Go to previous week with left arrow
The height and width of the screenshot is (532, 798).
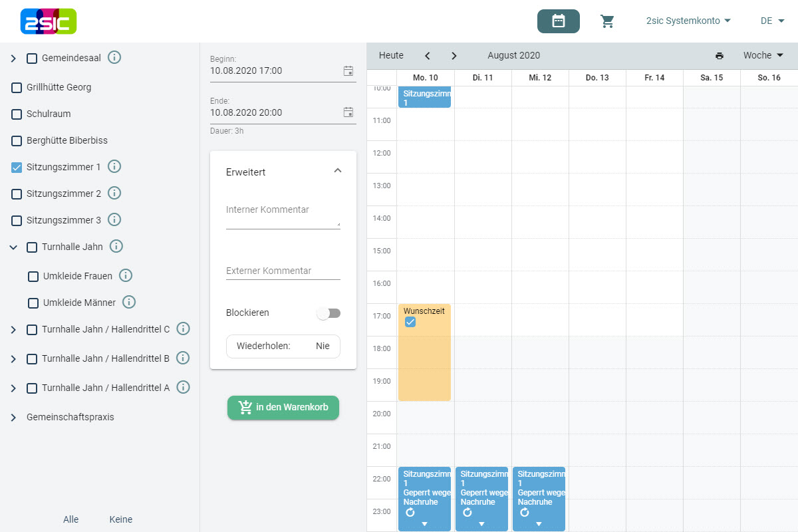click(x=428, y=56)
